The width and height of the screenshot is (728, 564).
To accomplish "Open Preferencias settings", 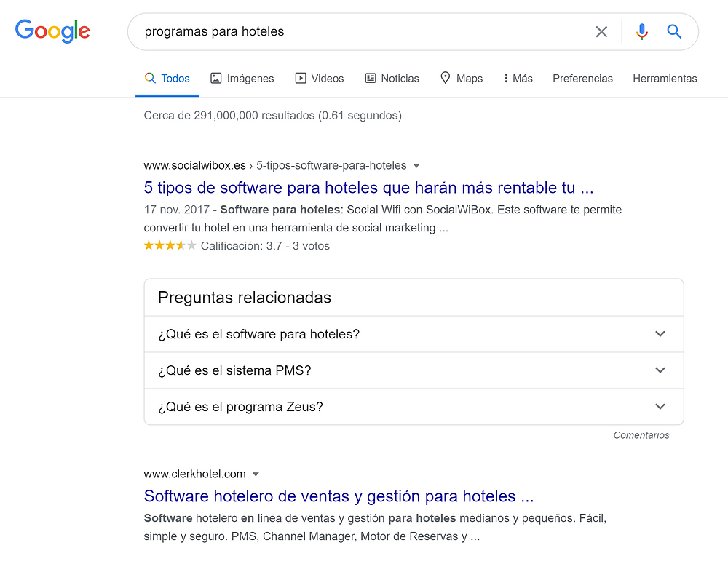I will pos(582,78).
